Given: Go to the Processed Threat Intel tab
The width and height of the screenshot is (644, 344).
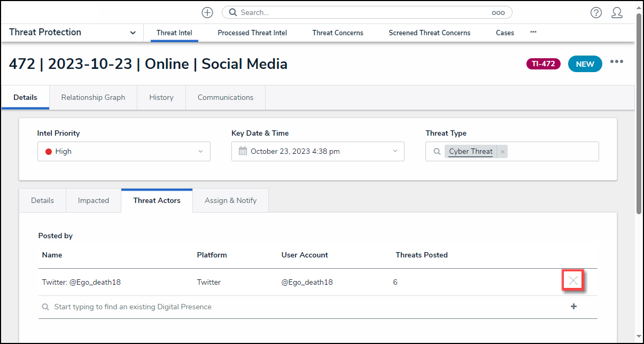Looking at the screenshot, I should pos(252,33).
